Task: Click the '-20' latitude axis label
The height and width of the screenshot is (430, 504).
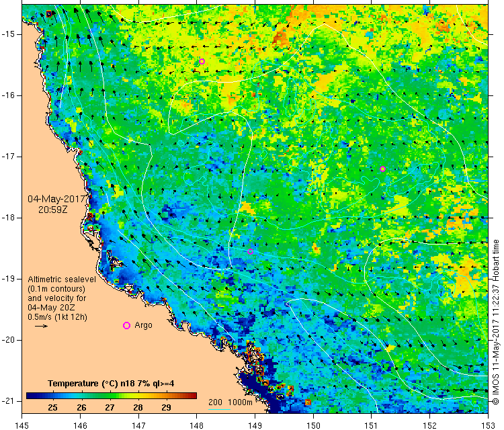Action: coord(7,340)
